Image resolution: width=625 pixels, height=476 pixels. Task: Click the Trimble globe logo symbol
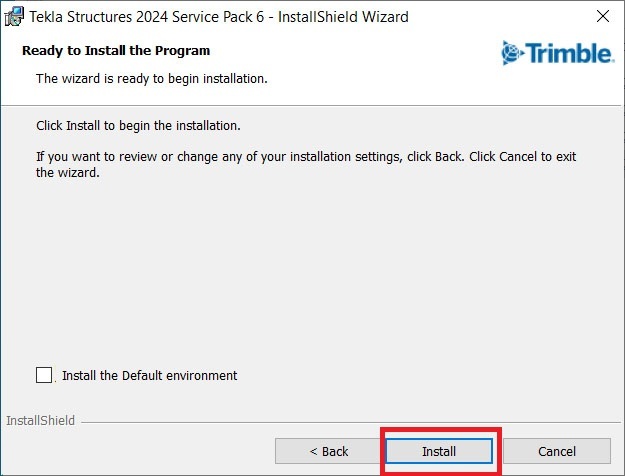pos(512,53)
